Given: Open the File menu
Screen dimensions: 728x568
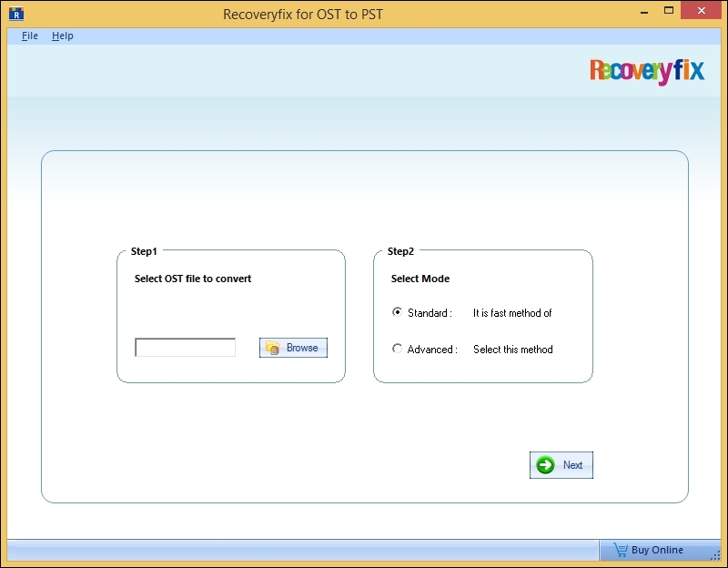Looking at the screenshot, I should click(x=30, y=35).
